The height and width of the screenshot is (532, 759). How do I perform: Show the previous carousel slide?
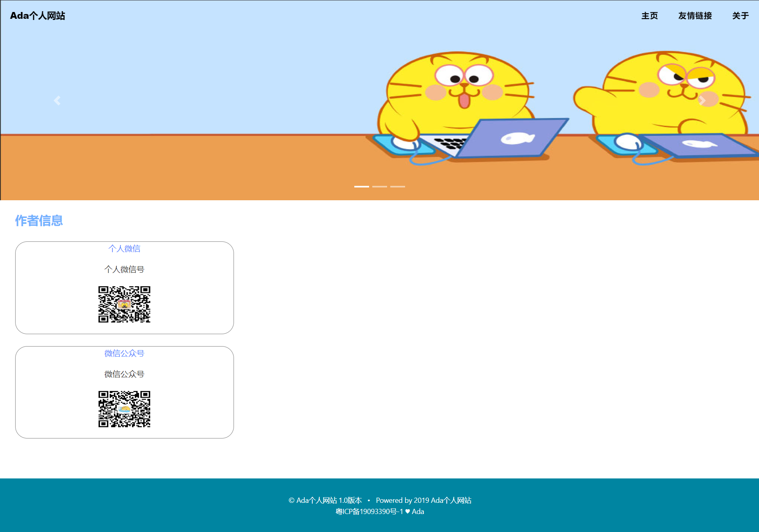pyautogui.click(x=57, y=100)
